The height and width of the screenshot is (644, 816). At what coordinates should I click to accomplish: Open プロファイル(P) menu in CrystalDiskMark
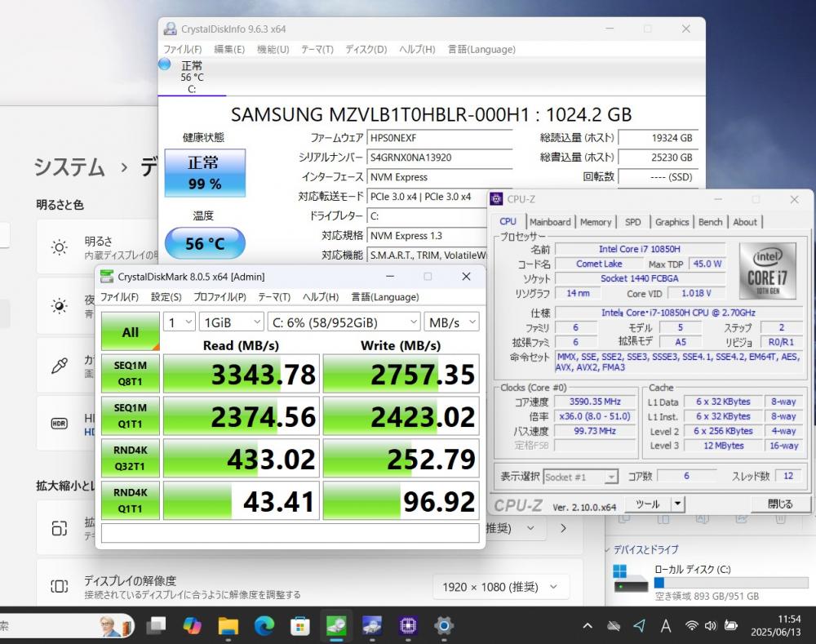(x=220, y=297)
